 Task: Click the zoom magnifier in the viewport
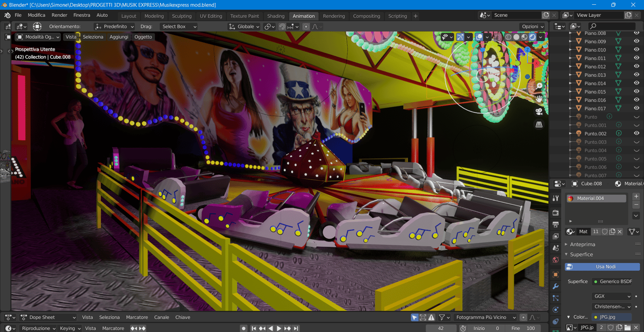coord(539,86)
